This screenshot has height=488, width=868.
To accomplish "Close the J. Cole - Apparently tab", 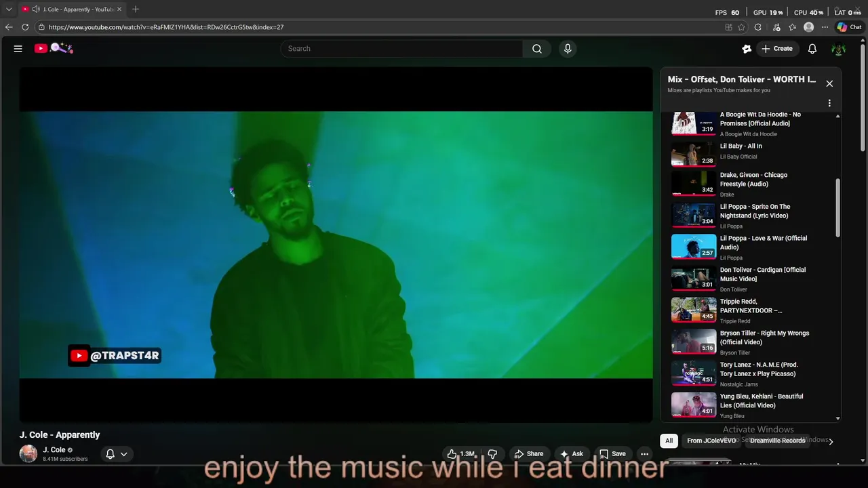I will [119, 9].
